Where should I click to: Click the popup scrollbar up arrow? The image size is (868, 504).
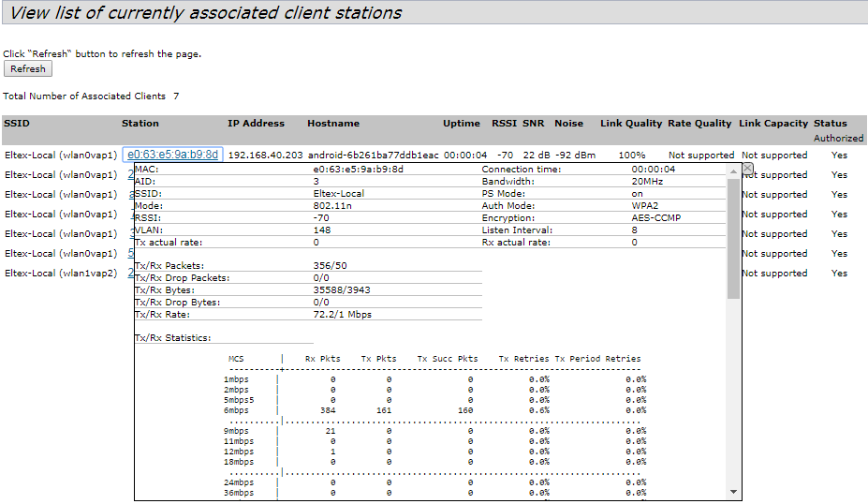[x=733, y=173]
